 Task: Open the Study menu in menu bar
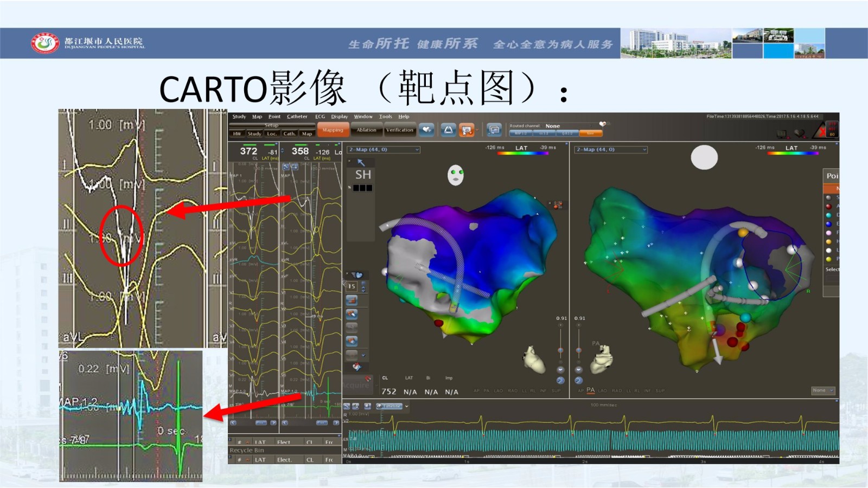point(239,117)
